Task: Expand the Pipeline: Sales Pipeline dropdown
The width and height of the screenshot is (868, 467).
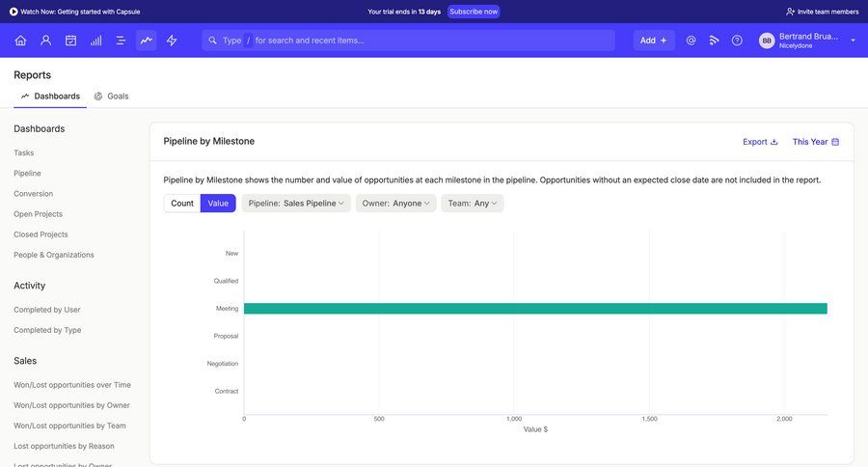Action: [x=296, y=204]
